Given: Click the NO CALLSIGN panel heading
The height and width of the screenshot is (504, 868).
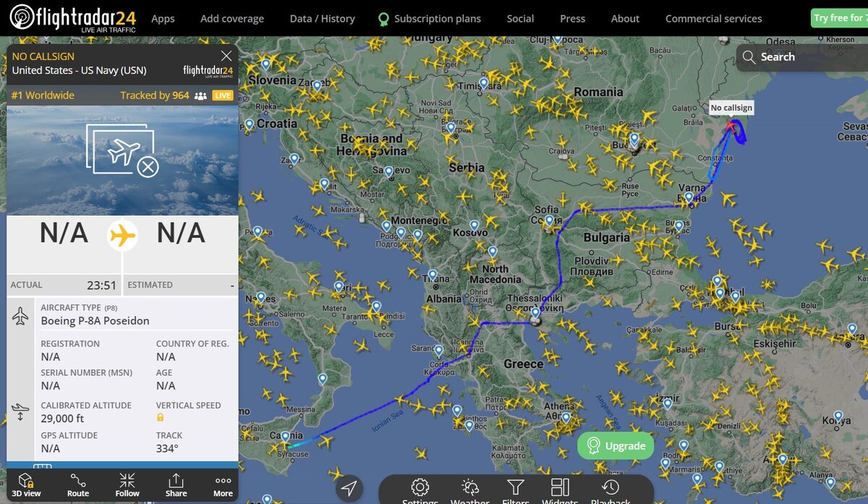Looking at the screenshot, I should point(43,56).
